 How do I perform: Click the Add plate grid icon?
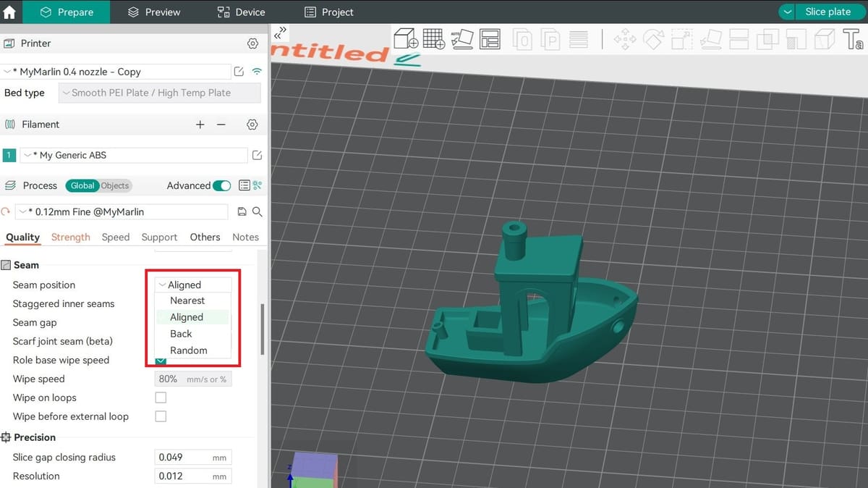[434, 38]
